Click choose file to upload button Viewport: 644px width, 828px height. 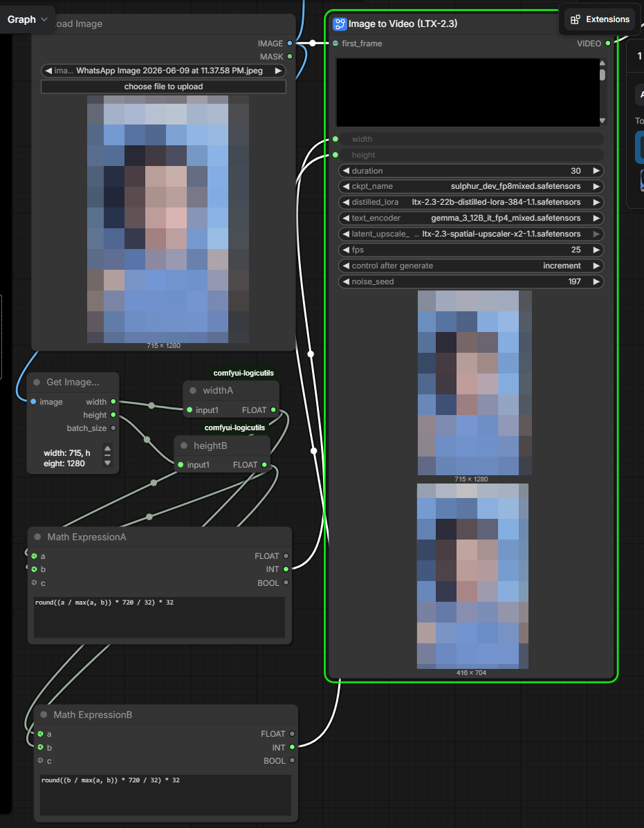pyautogui.click(x=163, y=86)
